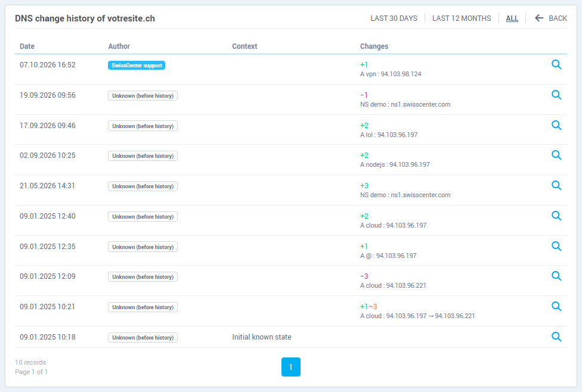Click the Author column header
Viewport: 582px width, 392px height.
[x=119, y=46]
